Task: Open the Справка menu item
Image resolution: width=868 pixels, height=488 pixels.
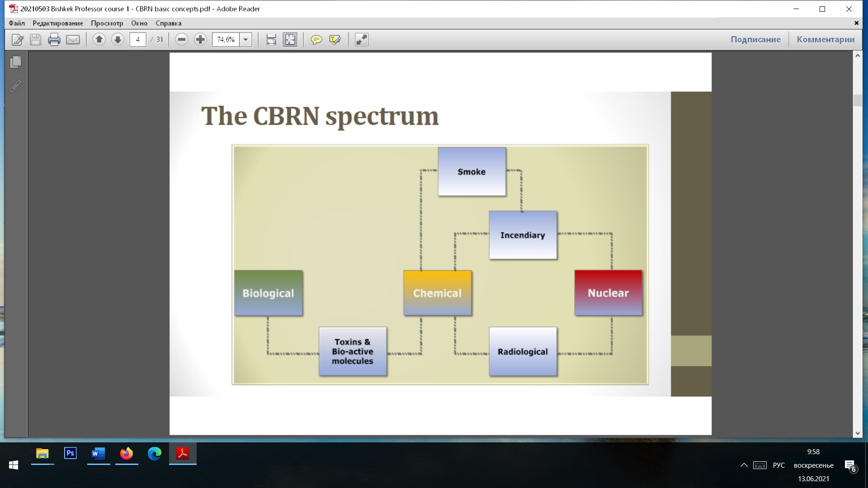Action: (168, 23)
